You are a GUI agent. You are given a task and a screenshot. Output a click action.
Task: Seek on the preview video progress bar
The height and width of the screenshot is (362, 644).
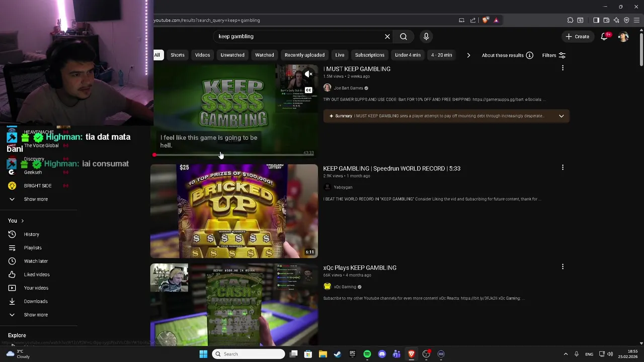tap(234, 155)
